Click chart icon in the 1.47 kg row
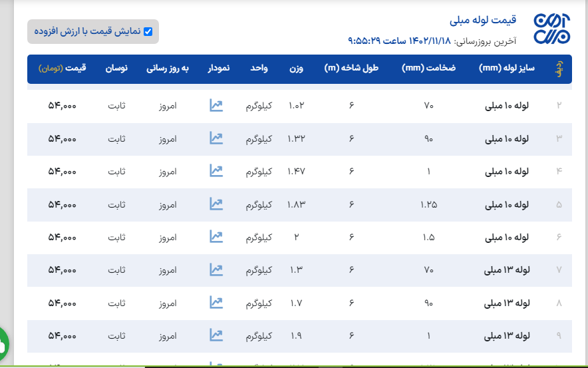The height and width of the screenshot is (368, 588). tap(216, 171)
